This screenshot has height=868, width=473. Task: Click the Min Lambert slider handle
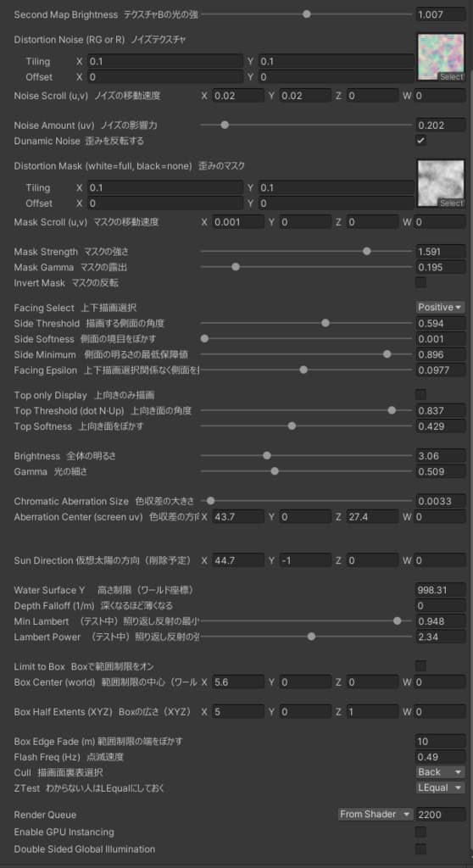coord(397,621)
